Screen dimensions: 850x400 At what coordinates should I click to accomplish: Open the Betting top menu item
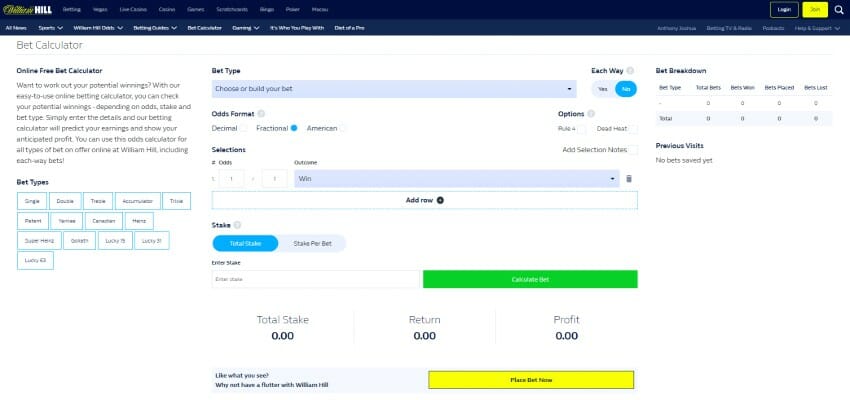click(x=72, y=10)
